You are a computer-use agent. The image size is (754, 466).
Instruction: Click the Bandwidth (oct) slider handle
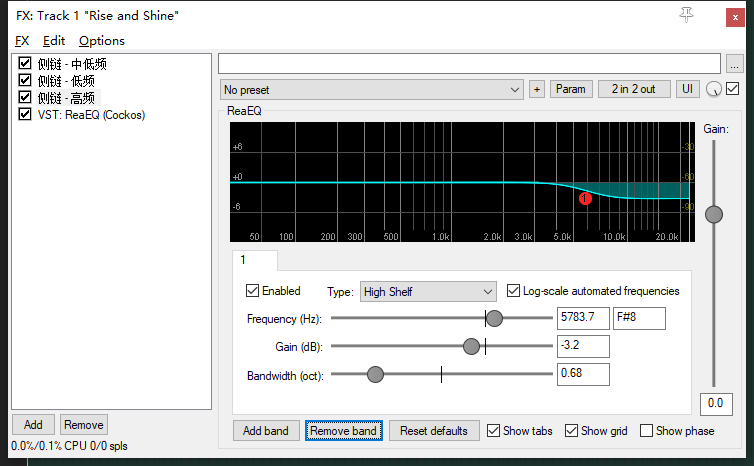(375, 374)
